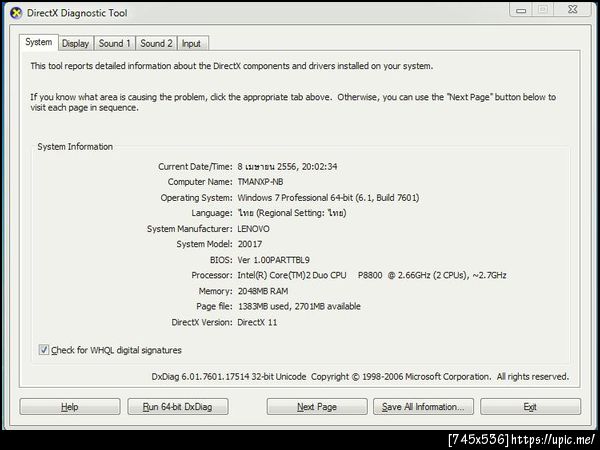The image size is (600, 450).
Task: Click the DxDiag 6.01.7601.17514 version text
Action: [229, 377]
